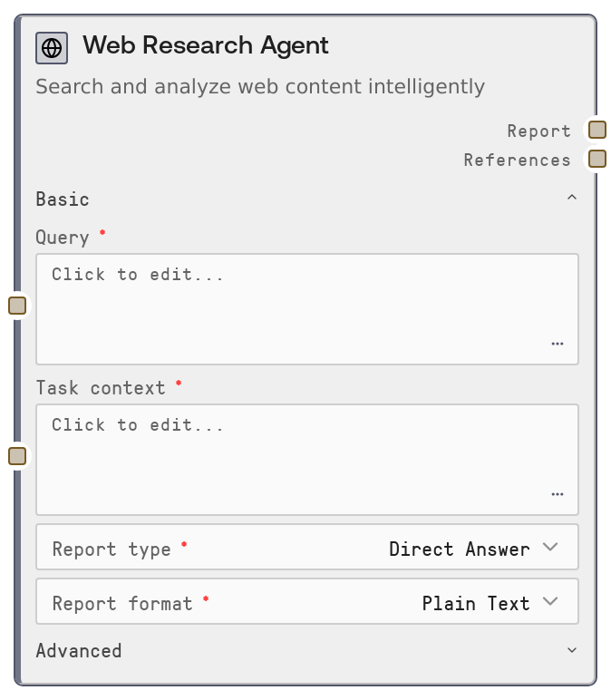
Task: Click the Direct Answer value
Action: click(459, 549)
